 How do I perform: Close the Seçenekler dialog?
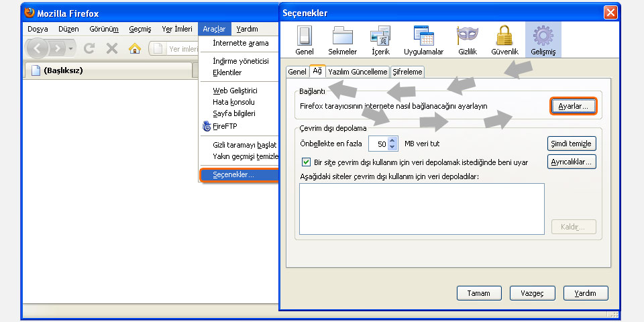tap(610, 13)
